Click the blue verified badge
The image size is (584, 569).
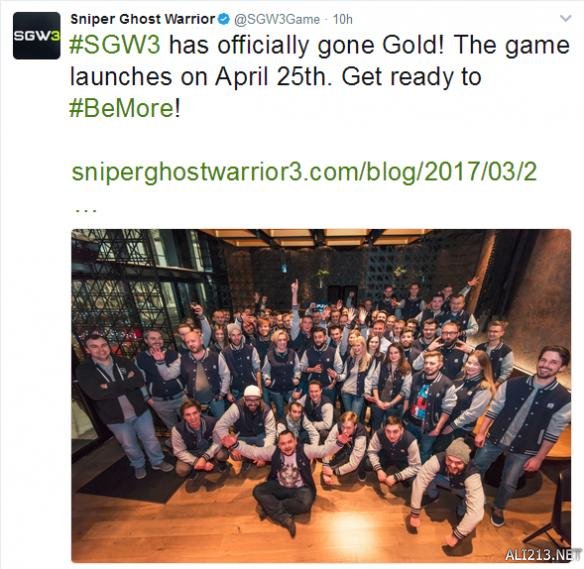pos(224,19)
